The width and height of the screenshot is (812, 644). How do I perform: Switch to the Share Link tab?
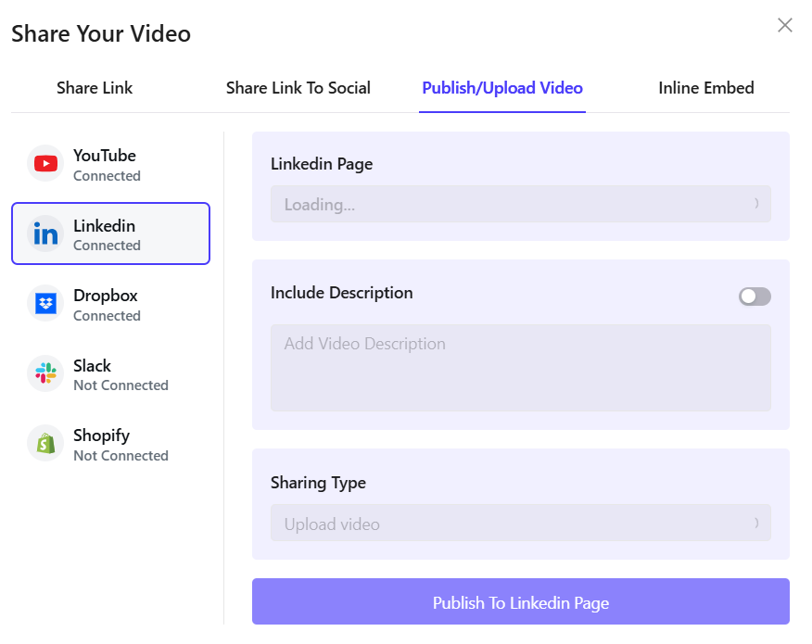(95, 88)
